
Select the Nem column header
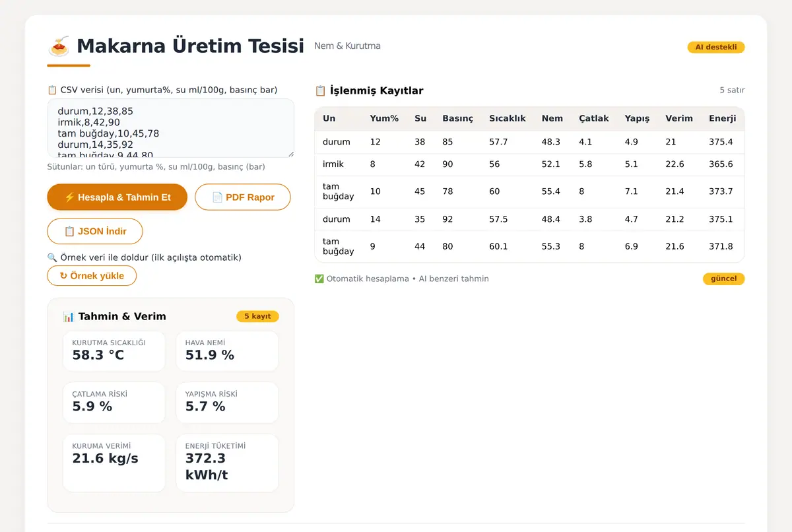552,118
